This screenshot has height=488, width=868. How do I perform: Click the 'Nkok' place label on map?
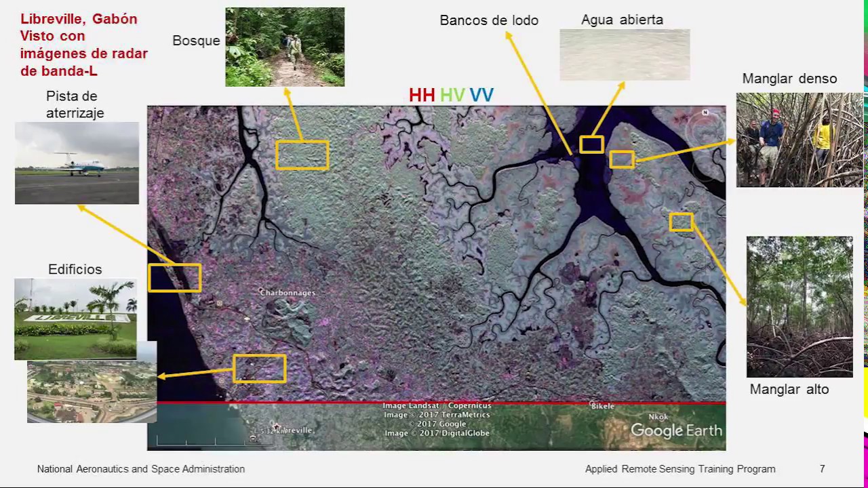pyautogui.click(x=658, y=417)
